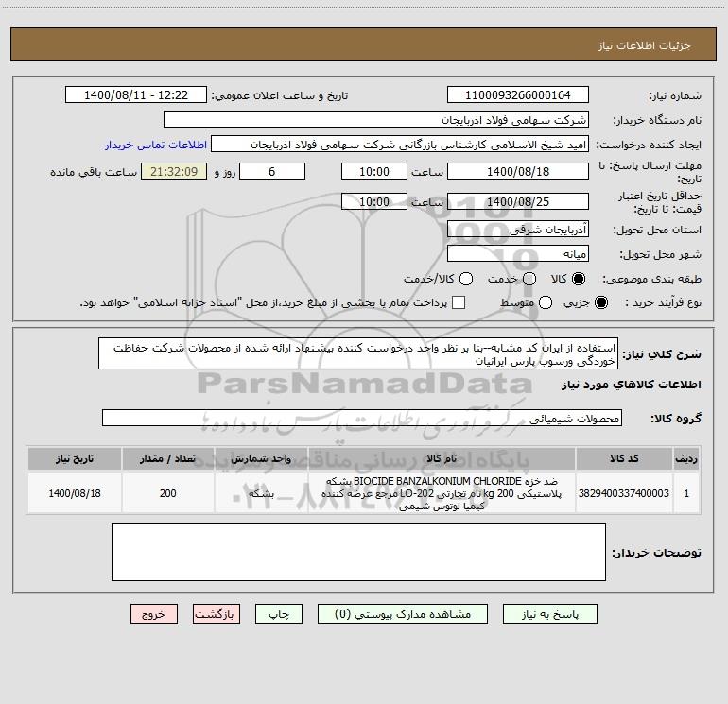Click the بازگشت back button
Image resolution: width=728 pixels, height=704 pixels.
tap(217, 614)
